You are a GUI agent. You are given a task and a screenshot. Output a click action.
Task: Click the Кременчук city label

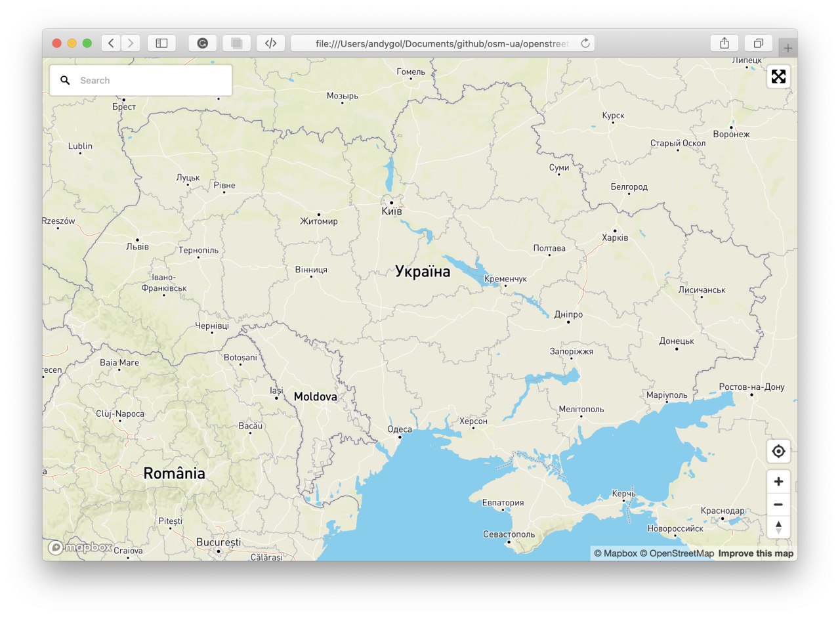click(505, 279)
